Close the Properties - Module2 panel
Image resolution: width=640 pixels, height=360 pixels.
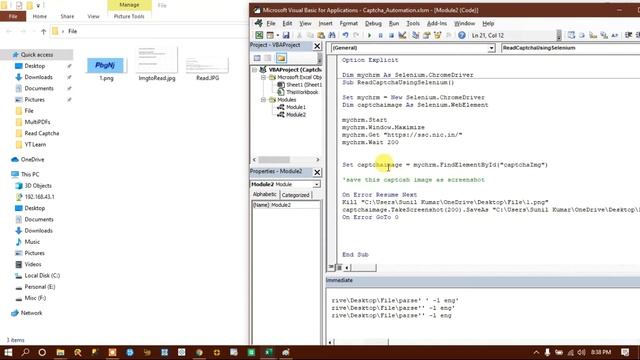317,172
